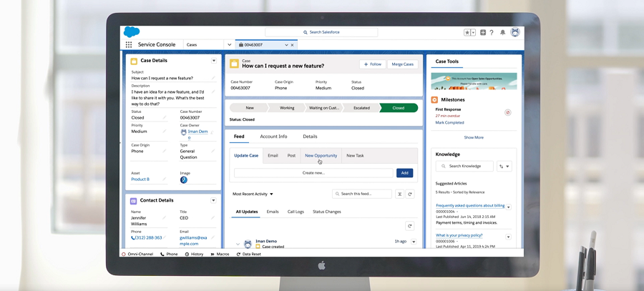644x291 pixels.
Task: Open the help question mark icon
Action: [492, 32]
